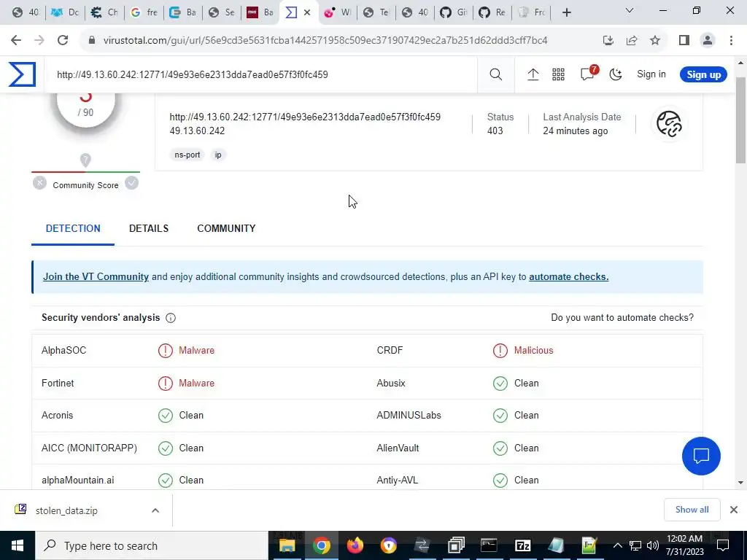Viewport: 747px width, 560px height.
Task: Click the search magnifier icon
Action: tap(496, 74)
